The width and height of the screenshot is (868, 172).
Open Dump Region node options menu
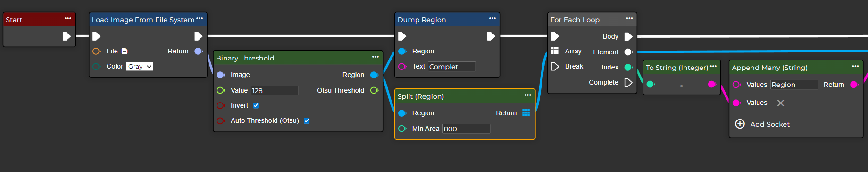[492, 18]
